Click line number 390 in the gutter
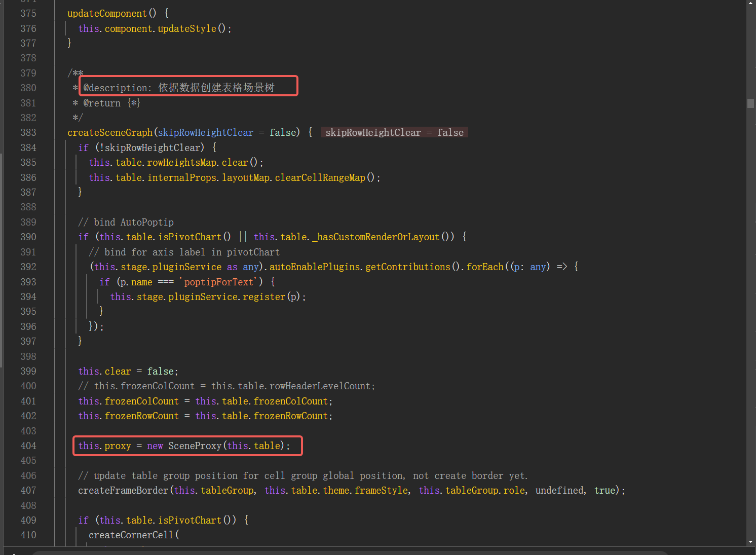This screenshot has height=555, width=756. 28,237
